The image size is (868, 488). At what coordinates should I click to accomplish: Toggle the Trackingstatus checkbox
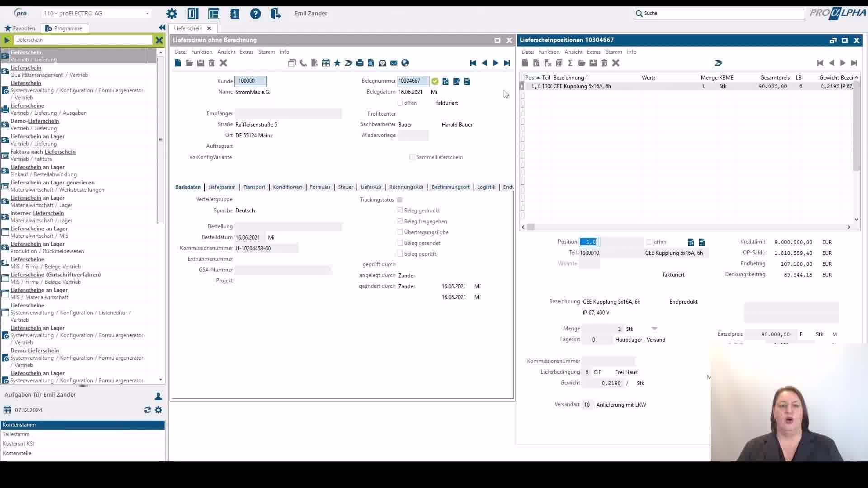(x=400, y=200)
